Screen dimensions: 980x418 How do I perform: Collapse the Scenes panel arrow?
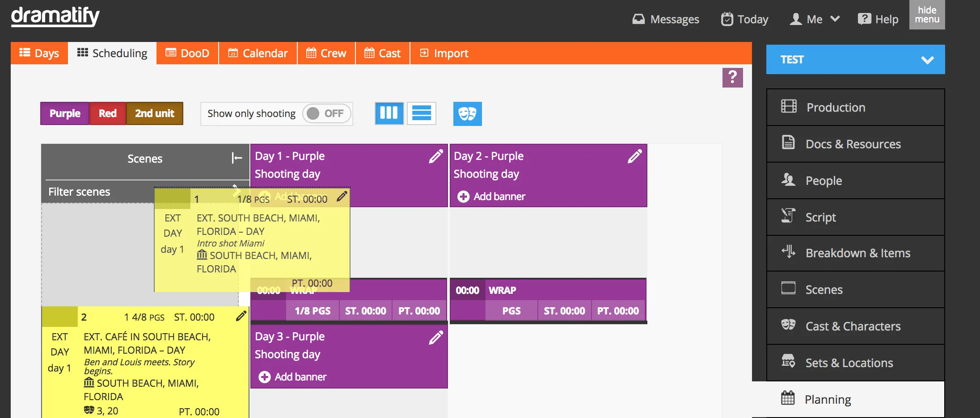click(x=237, y=158)
